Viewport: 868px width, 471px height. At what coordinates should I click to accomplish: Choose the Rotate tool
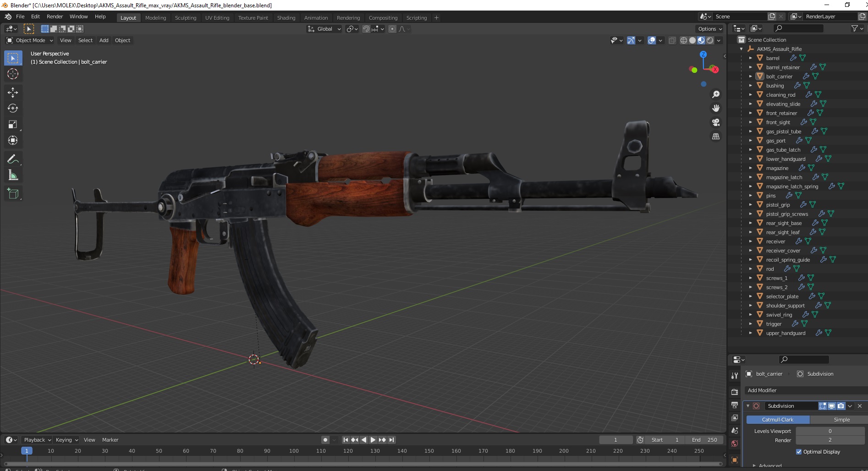[13, 109]
